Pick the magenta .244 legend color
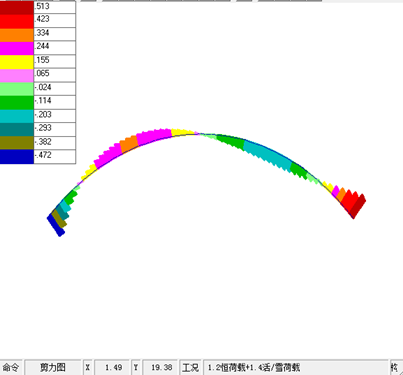403x375 pixels. [x=17, y=48]
